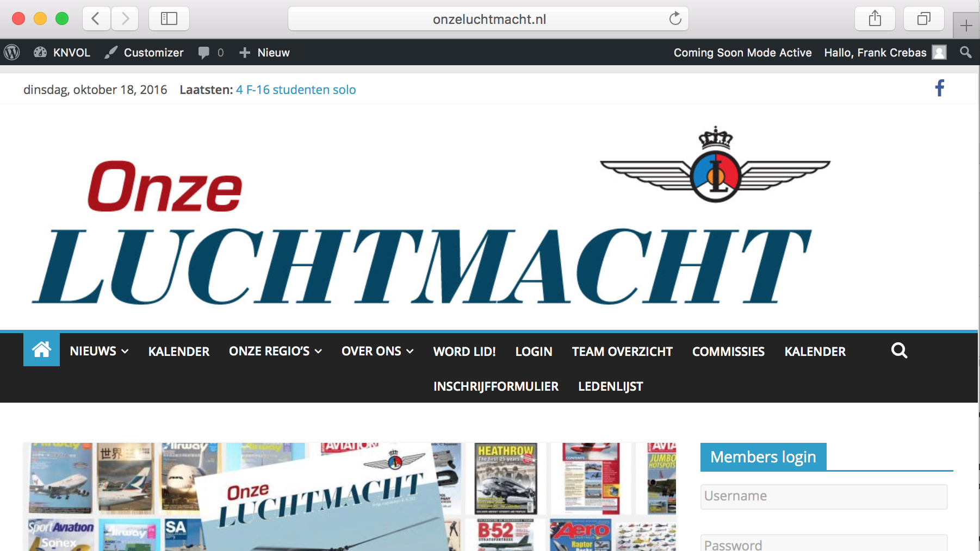Go back with Safari back arrow
The width and height of the screenshot is (980, 551).
96,19
